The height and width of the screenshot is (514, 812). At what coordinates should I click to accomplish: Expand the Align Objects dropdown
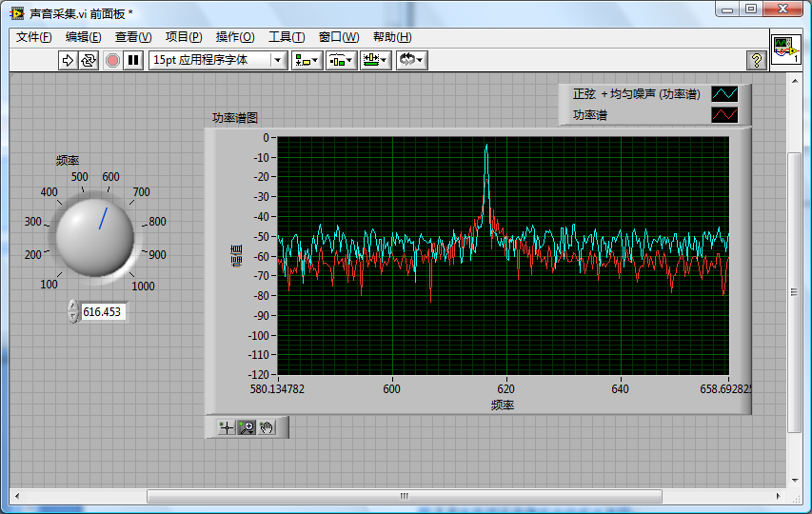(x=307, y=60)
